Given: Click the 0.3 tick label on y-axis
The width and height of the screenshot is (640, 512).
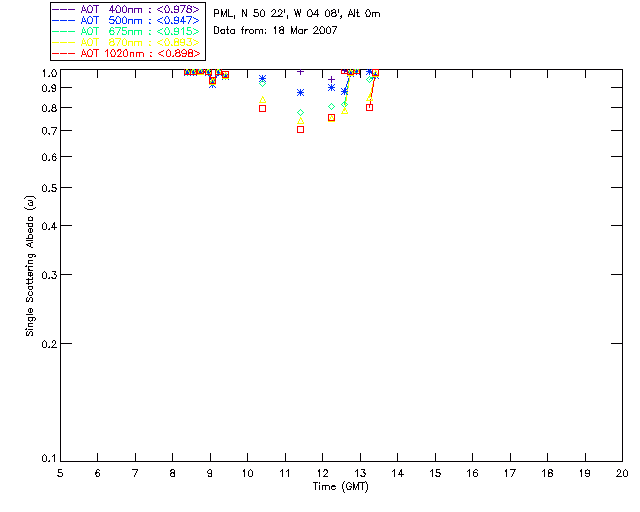Looking at the screenshot, I should (49, 275).
